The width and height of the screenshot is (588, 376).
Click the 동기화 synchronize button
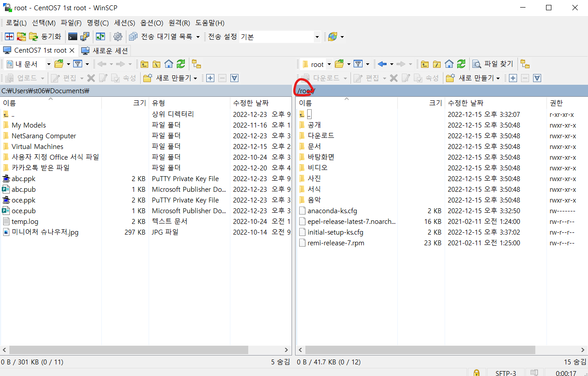(46, 37)
